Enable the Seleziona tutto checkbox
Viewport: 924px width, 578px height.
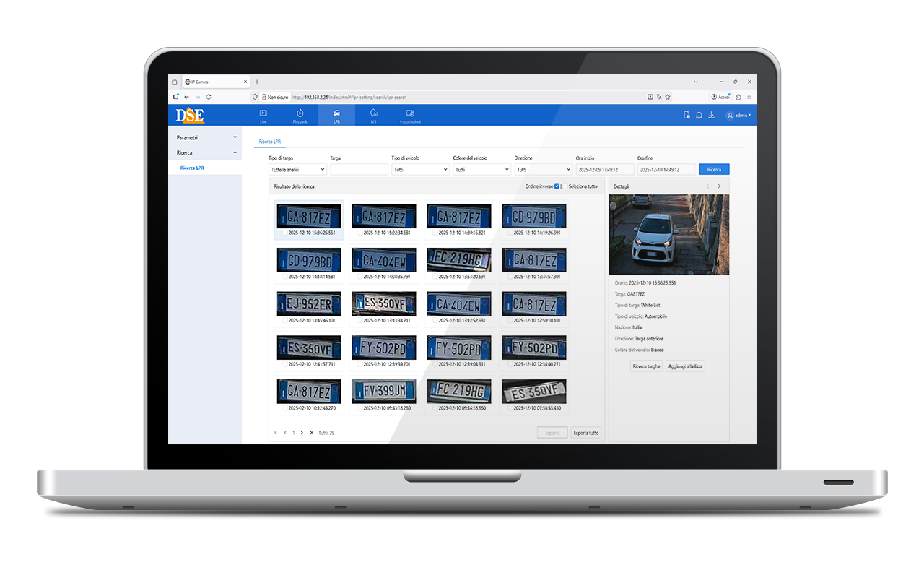point(565,186)
